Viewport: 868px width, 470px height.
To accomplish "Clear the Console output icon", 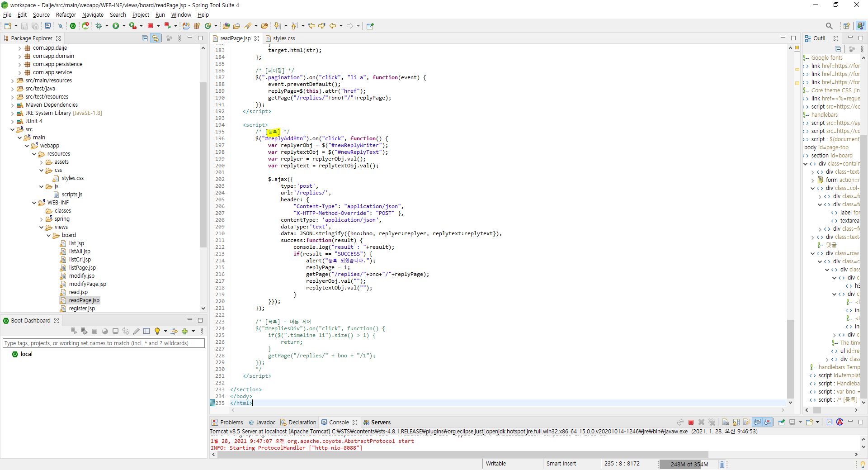I will (726, 422).
